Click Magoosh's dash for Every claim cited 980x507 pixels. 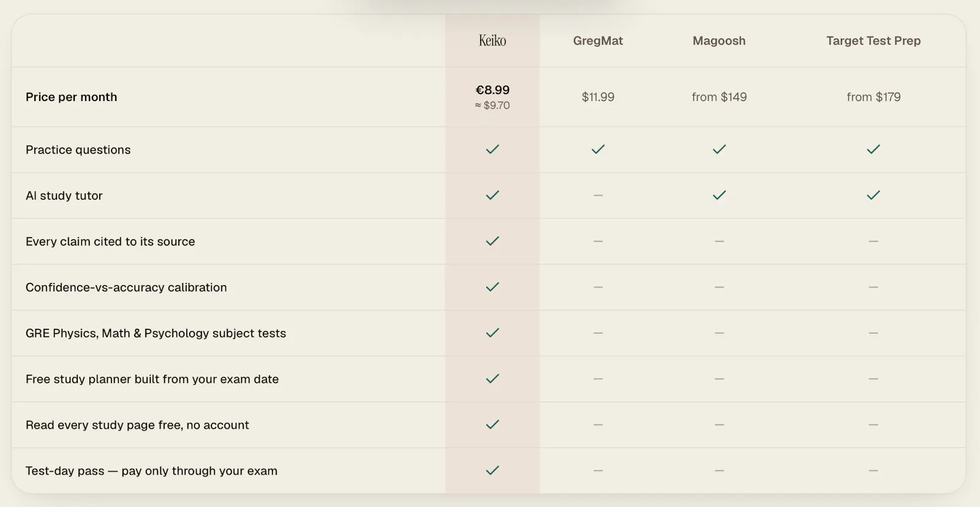pos(719,241)
